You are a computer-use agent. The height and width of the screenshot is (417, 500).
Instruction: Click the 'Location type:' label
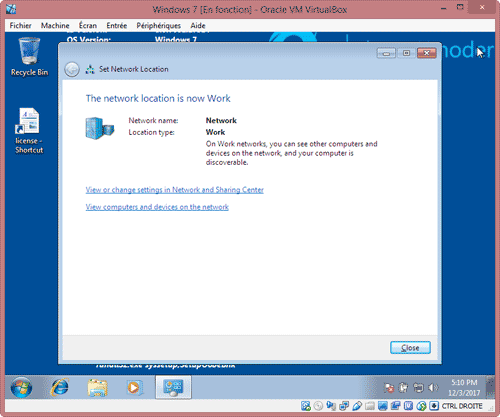(151, 132)
